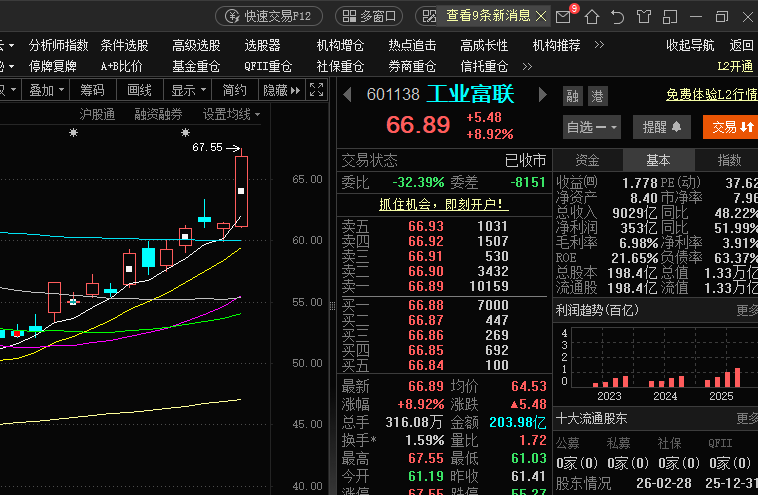Click the splitter handle between chart and quote panel
The height and width of the screenshot is (495, 758).
[x=333, y=306]
